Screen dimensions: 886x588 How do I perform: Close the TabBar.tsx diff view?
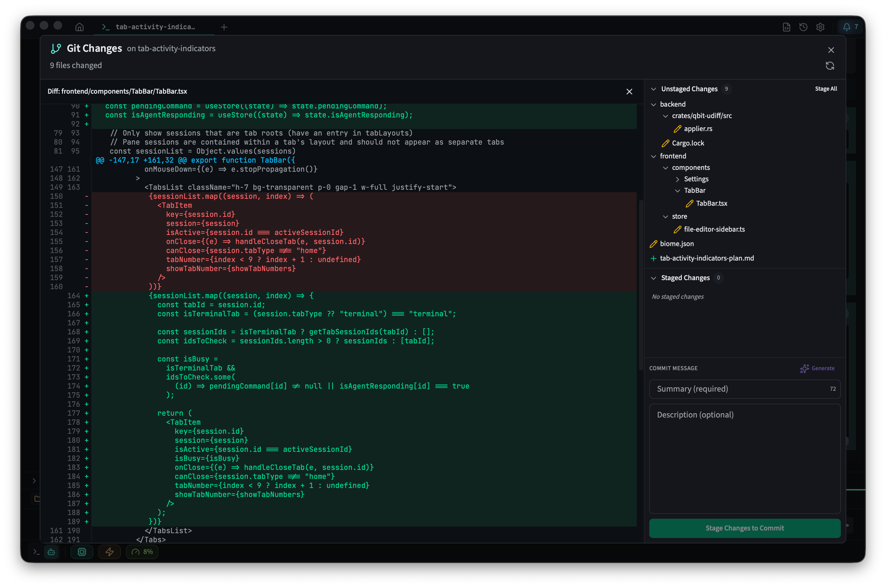coord(629,92)
